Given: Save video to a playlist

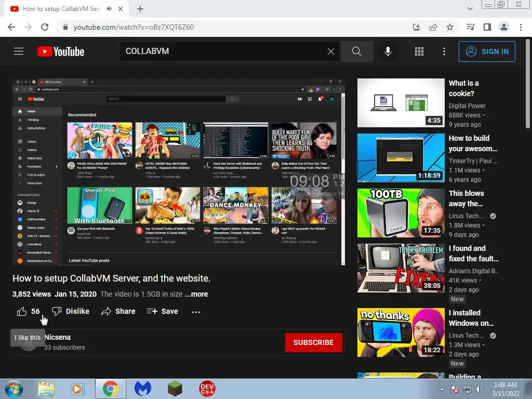Looking at the screenshot, I should [162, 311].
